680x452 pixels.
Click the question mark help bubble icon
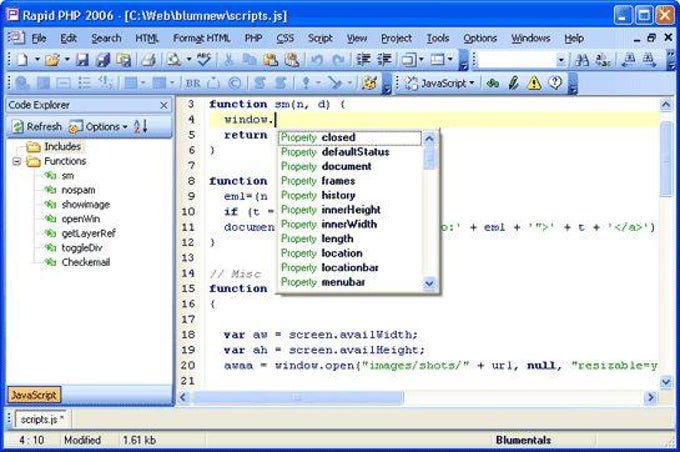pos(555,82)
